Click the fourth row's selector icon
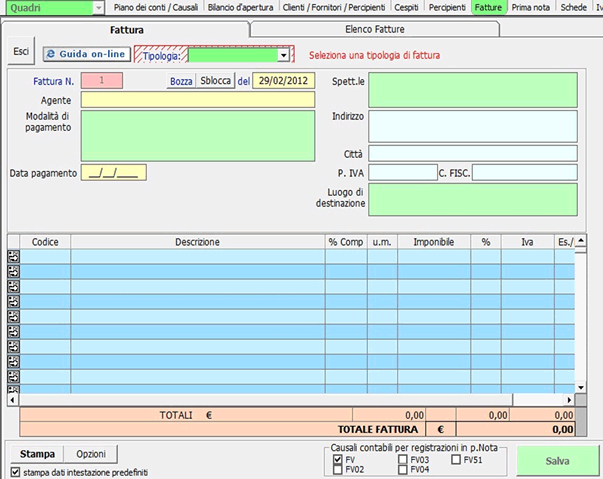 click(x=13, y=301)
